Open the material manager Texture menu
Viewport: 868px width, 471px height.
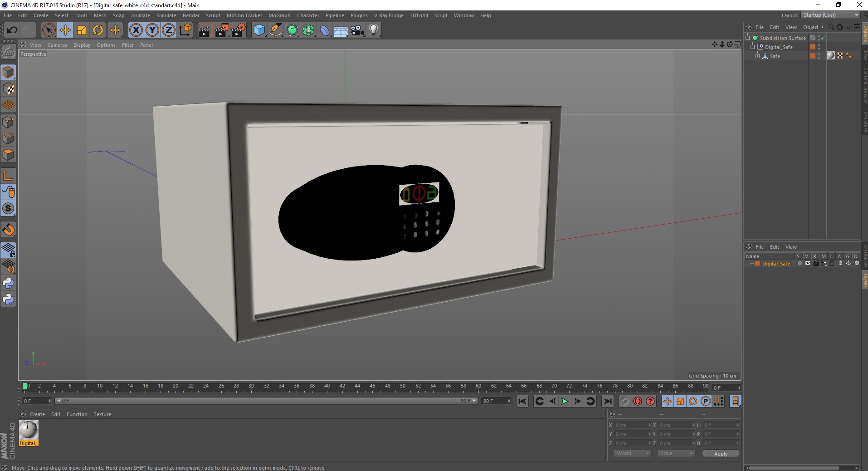(x=102, y=414)
